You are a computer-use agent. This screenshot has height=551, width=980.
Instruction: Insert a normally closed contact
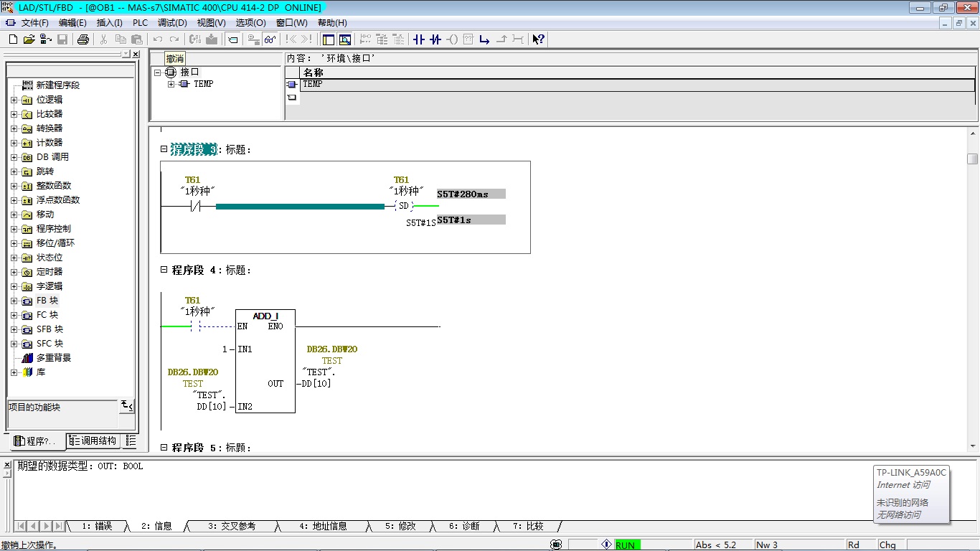[x=435, y=39]
